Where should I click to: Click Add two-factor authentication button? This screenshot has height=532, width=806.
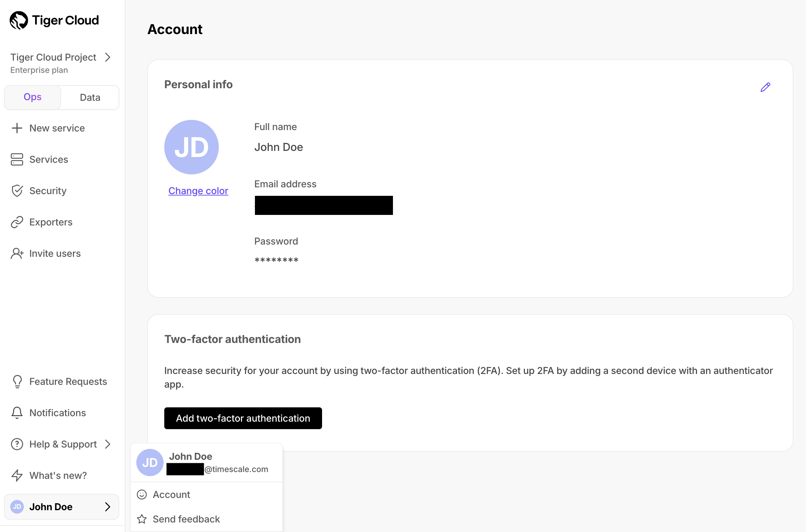click(x=243, y=418)
